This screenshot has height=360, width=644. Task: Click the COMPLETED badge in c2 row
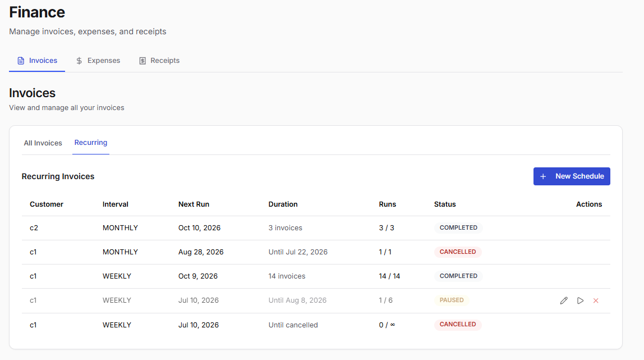458,227
